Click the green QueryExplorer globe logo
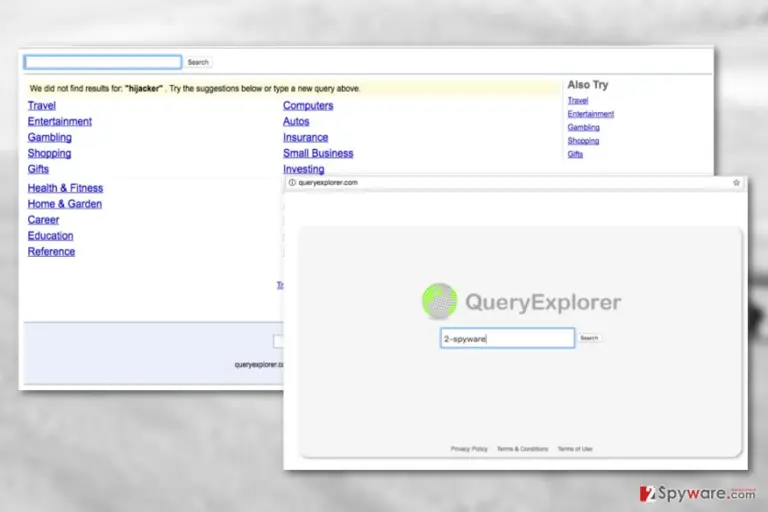Screen dimensions: 768x512 [x=439, y=301]
